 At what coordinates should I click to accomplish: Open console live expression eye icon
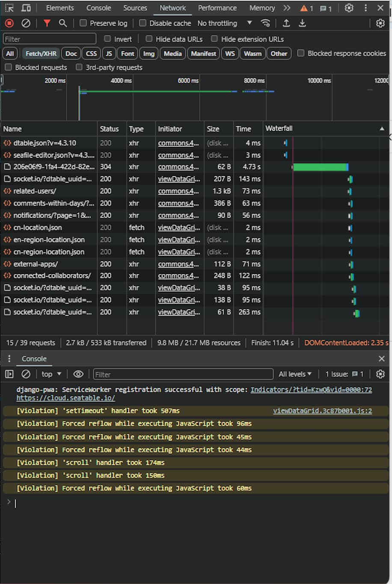pos(78,374)
